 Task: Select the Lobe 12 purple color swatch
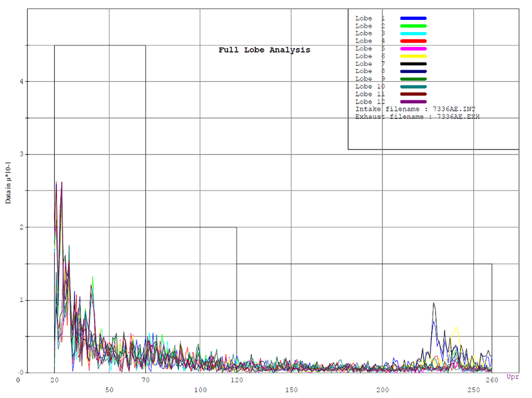(x=413, y=101)
